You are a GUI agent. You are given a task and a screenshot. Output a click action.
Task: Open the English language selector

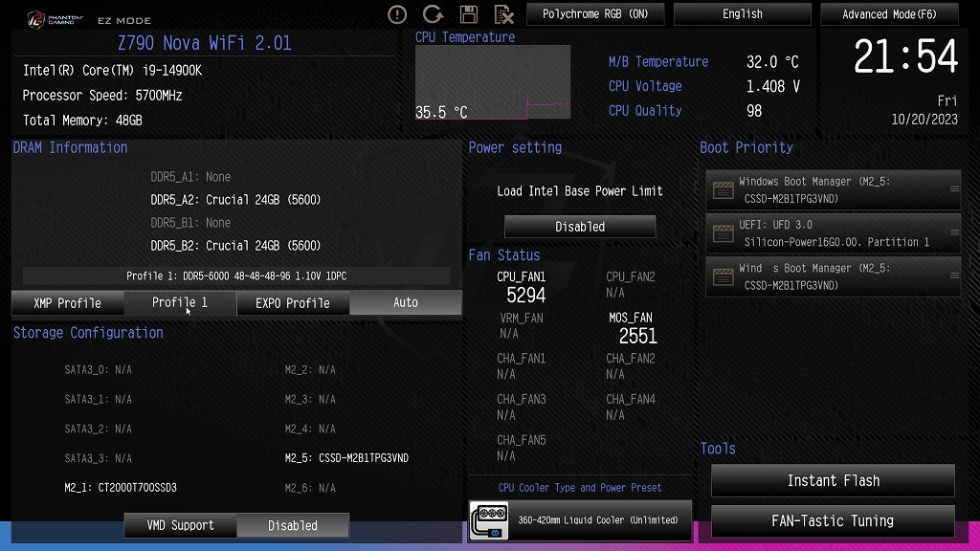pyautogui.click(x=743, y=14)
